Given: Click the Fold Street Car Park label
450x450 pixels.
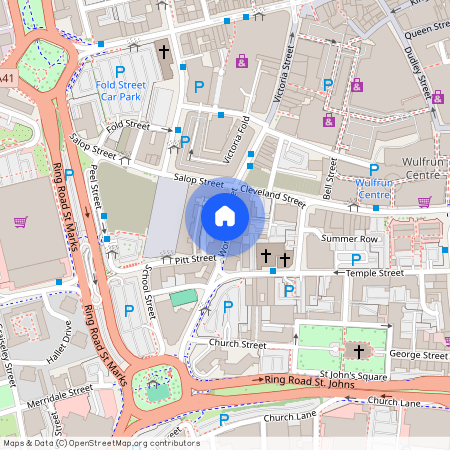Looking at the screenshot, I should 121,91.
